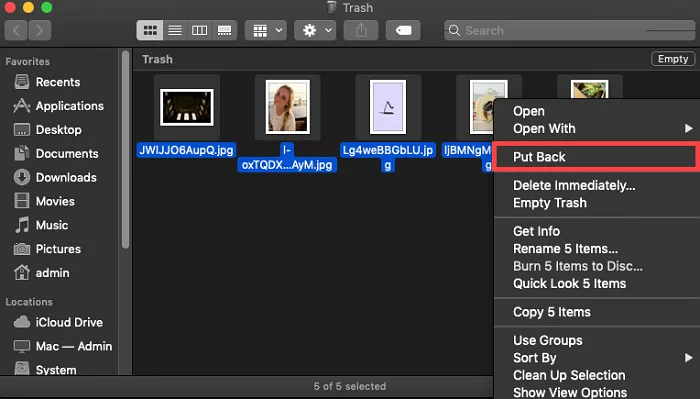Click the Share toolbar icon
Image resolution: width=700 pixels, height=399 pixels.
361,30
